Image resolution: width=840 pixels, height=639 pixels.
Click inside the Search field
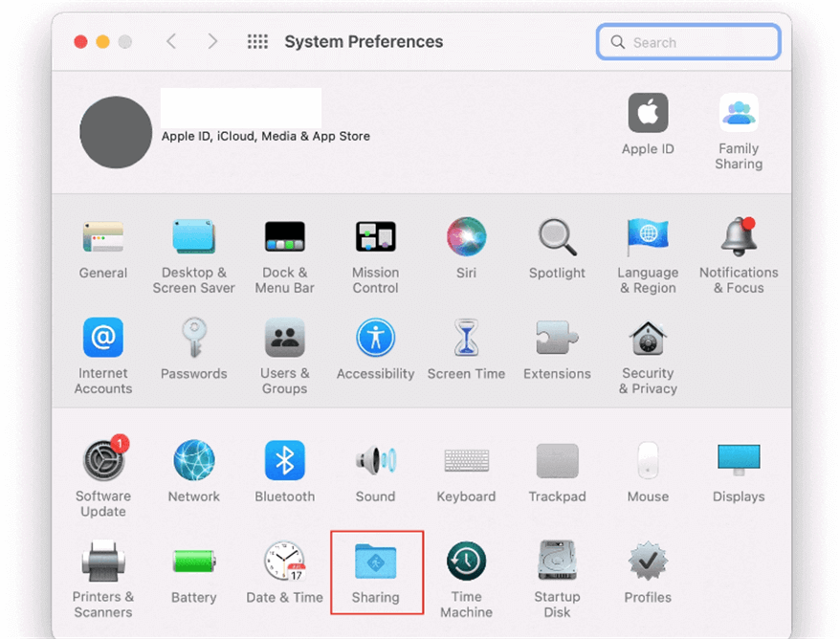click(688, 41)
